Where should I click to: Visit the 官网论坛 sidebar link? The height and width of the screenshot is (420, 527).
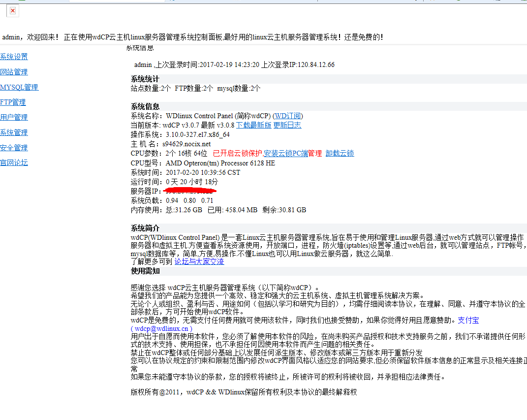tap(14, 163)
